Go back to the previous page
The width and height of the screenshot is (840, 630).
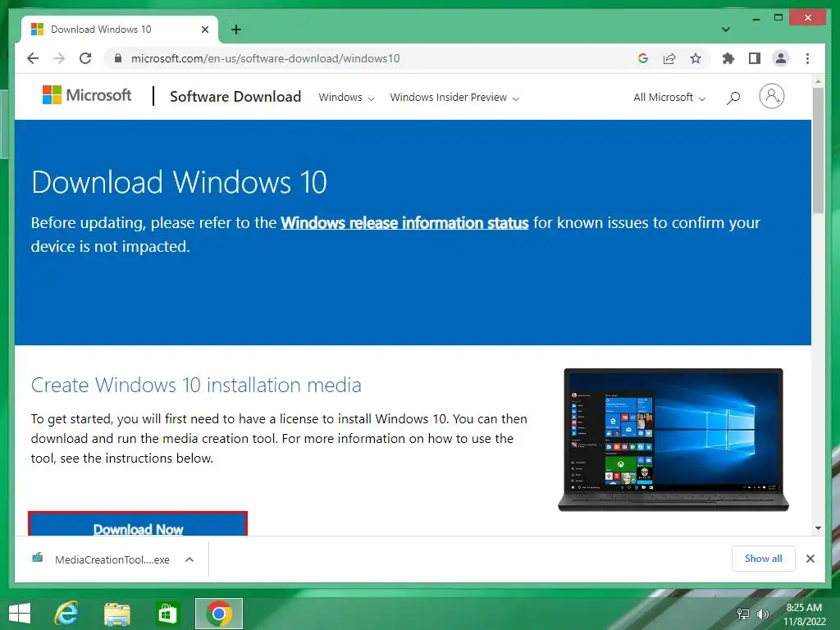tap(33, 58)
